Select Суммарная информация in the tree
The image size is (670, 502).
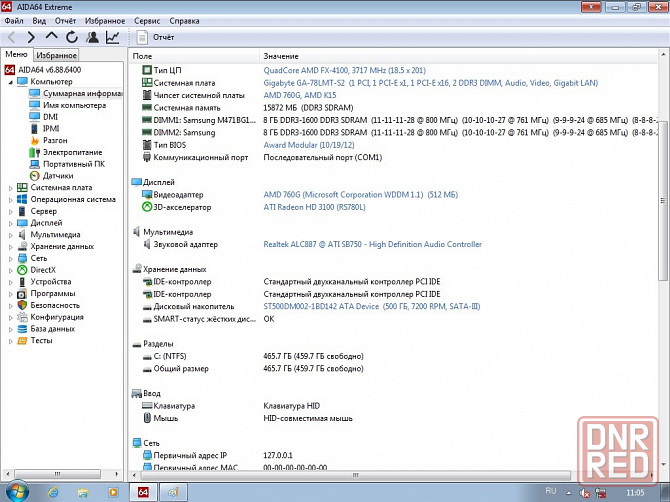pyautogui.click(x=75, y=93)
